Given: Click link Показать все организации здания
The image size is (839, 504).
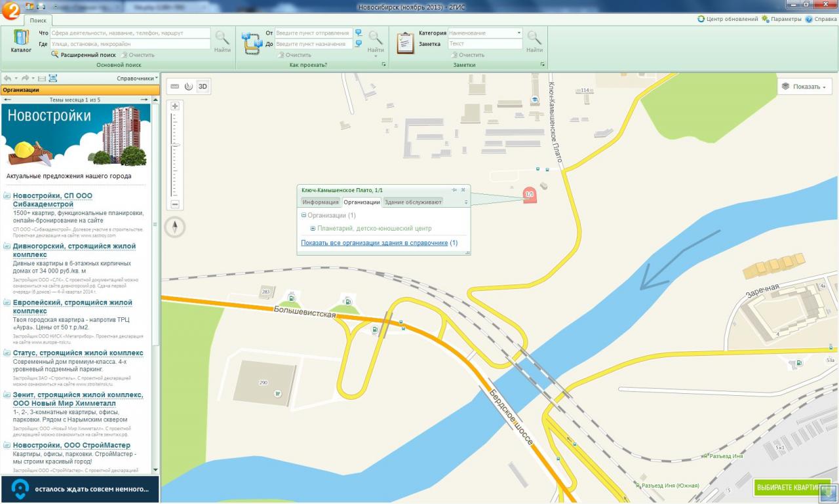Looking at the screenshot, I should [x=374, y=242].
